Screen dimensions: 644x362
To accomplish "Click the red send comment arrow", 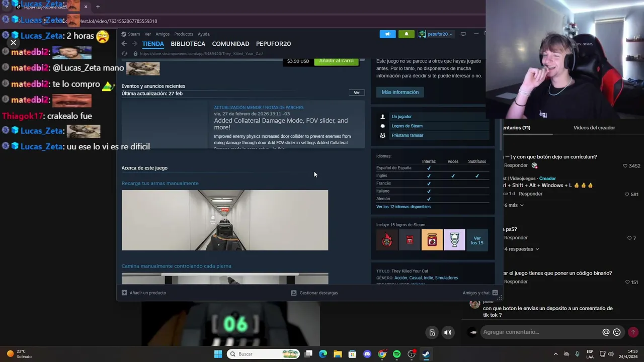I will click(x=633, y=332).
